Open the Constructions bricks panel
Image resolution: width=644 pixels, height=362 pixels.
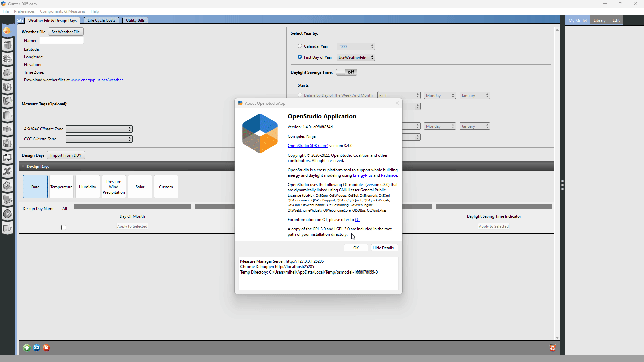point(7,59)
